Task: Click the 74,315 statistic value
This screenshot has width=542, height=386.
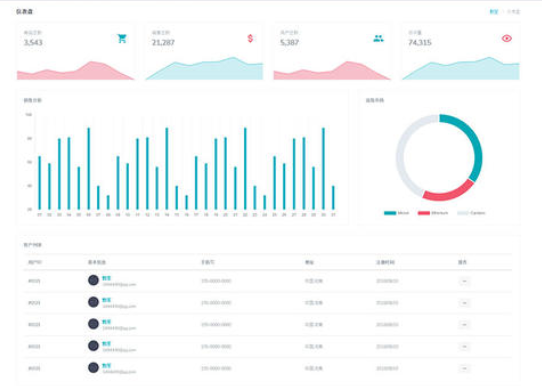Action: (420, 43)
